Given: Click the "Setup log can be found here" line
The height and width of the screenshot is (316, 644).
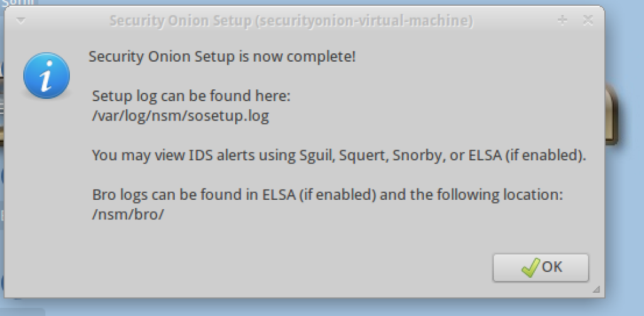Looking at the screenshot, I should pyautogui.click(x=191, y=96).
